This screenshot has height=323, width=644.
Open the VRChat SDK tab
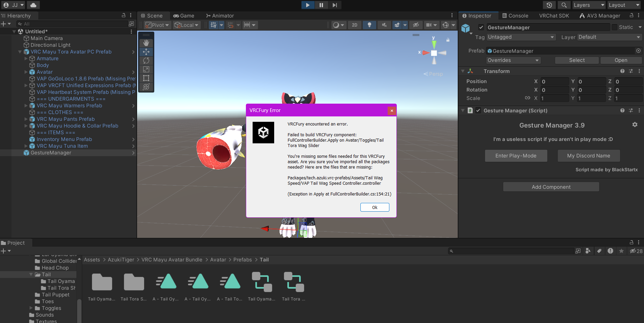point(554,16)
